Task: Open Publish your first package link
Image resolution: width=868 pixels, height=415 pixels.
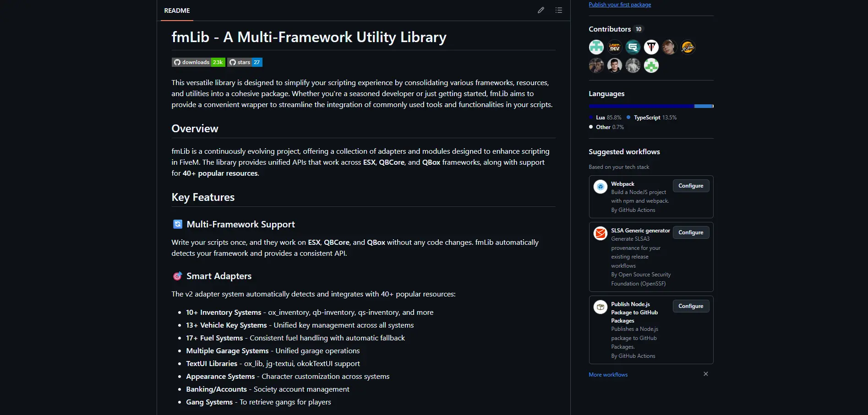Action: pyautogui.click(x=620, y=5)
